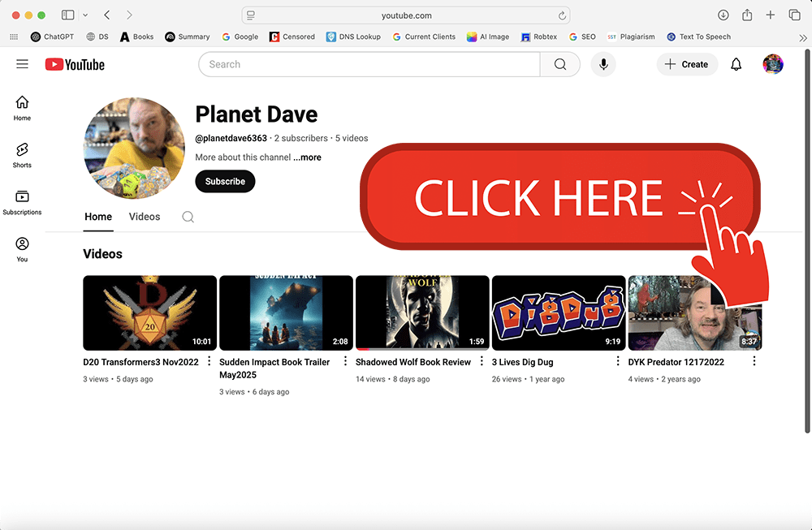812x530 pixels.
Task: Open the Current Clients bookmark
Action: coord(424,37)
